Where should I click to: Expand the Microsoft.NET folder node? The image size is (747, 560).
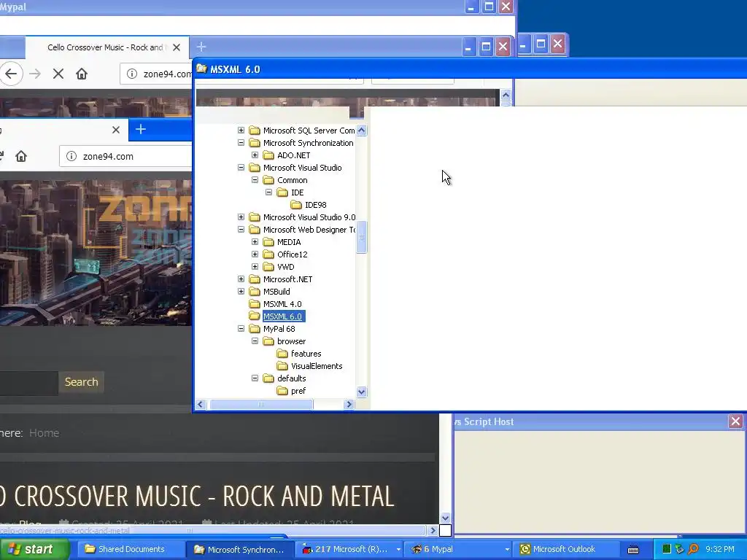[x=241, y=279]
